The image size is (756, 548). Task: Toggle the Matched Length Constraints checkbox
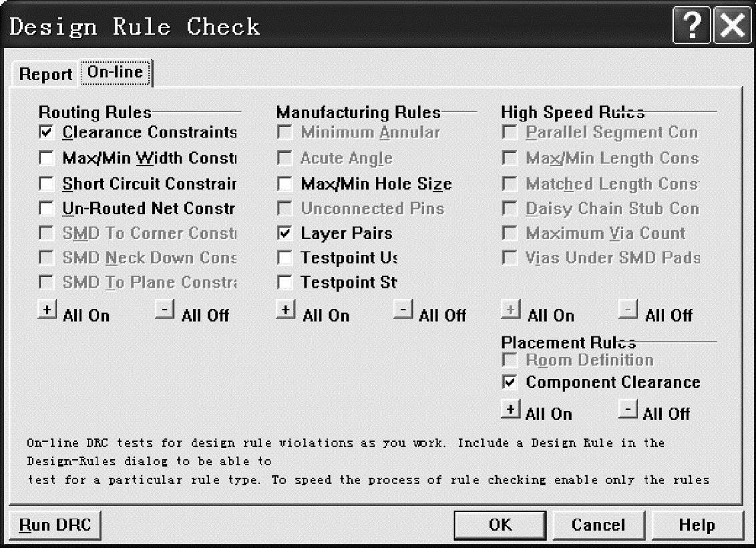[510, 183]
